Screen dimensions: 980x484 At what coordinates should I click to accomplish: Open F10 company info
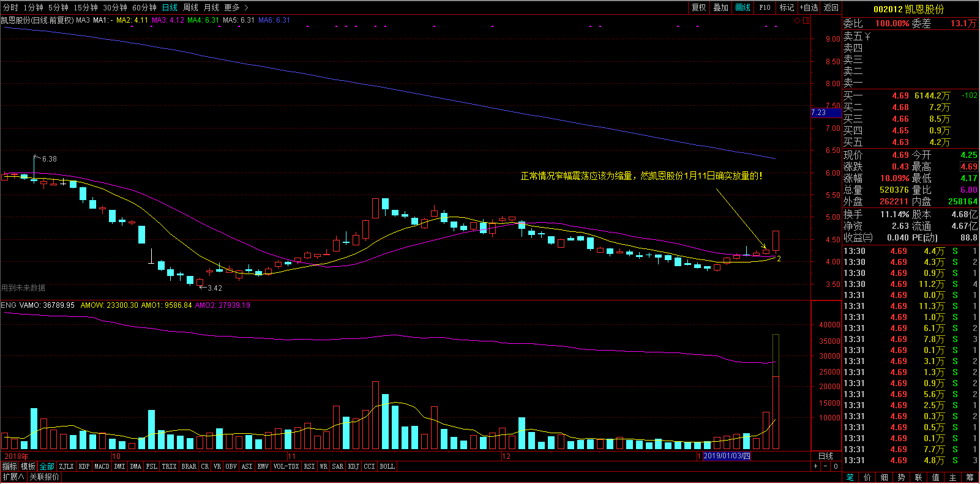(x=765, y=7)
